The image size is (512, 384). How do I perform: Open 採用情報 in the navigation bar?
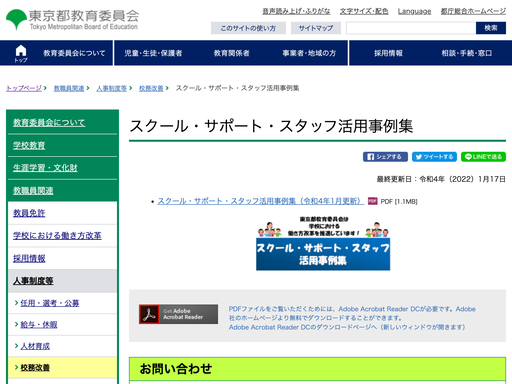(x=388, y=53)
